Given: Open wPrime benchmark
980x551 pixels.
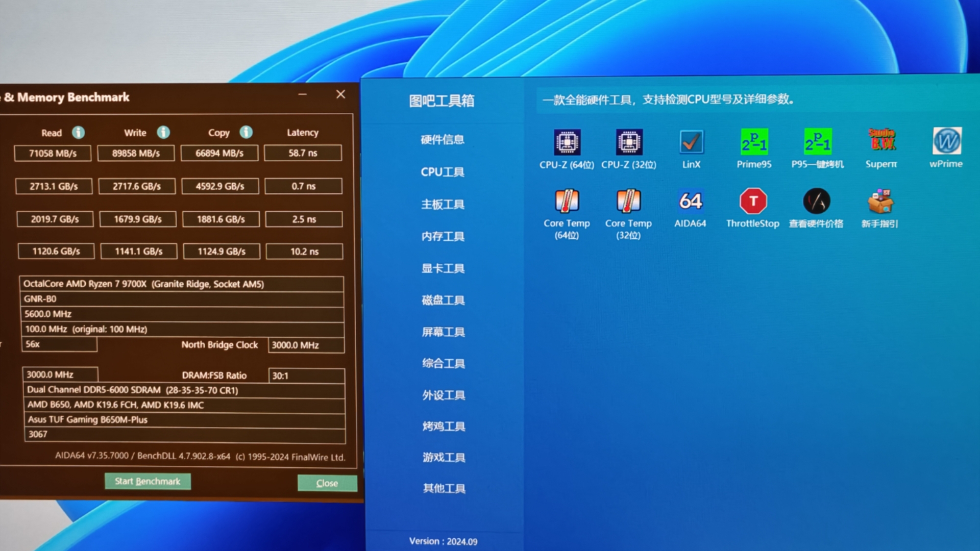Looking at the screenshot, I should (x=946, y=148).
